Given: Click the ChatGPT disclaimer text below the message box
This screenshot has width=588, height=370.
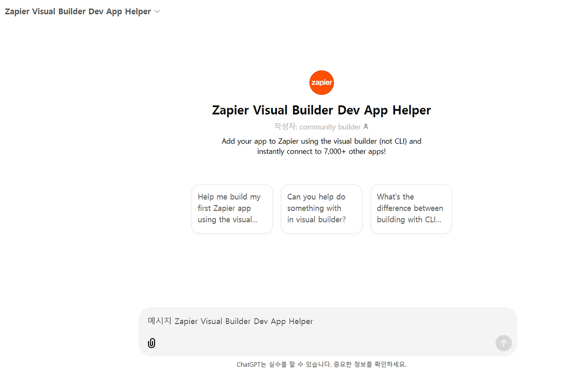Looking at the screenshot, I should point(322,364).
